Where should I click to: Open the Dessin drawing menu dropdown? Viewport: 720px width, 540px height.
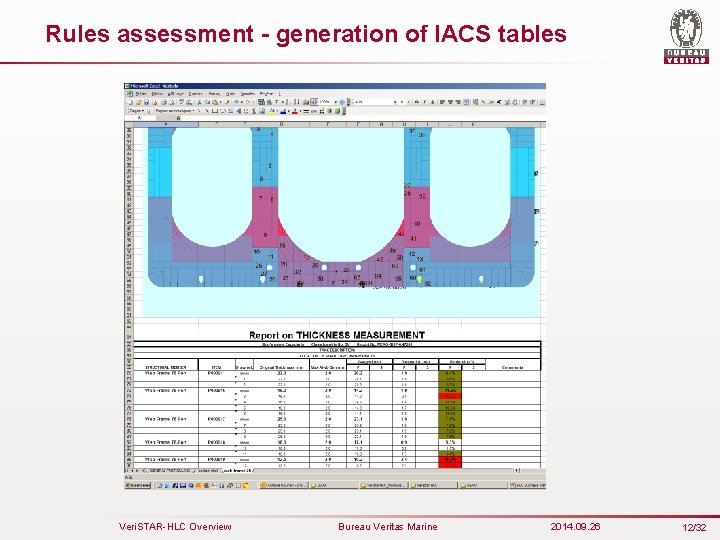point(137,111)
